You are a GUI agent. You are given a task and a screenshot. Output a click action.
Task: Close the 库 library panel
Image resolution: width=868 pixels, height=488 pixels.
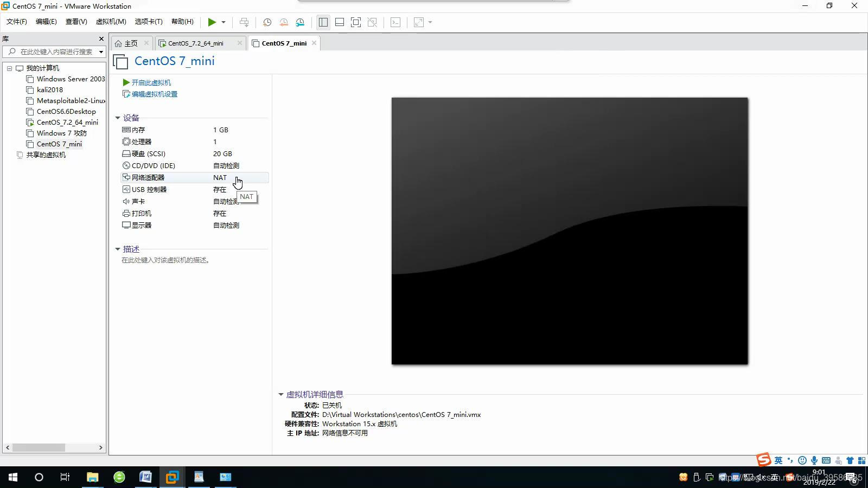point(101,38)
